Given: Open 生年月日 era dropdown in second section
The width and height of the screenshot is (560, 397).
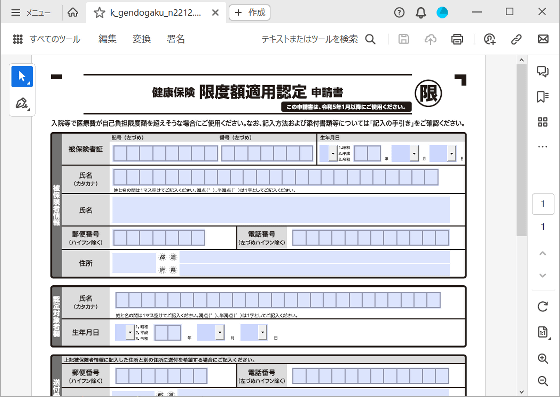Looking at the screenshot, I should pos(130,332).
